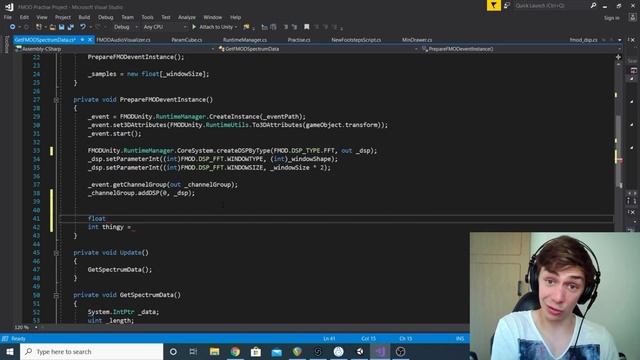Click the Undo arrow icon
Viewport: 640px width, 360px height.
83,27
